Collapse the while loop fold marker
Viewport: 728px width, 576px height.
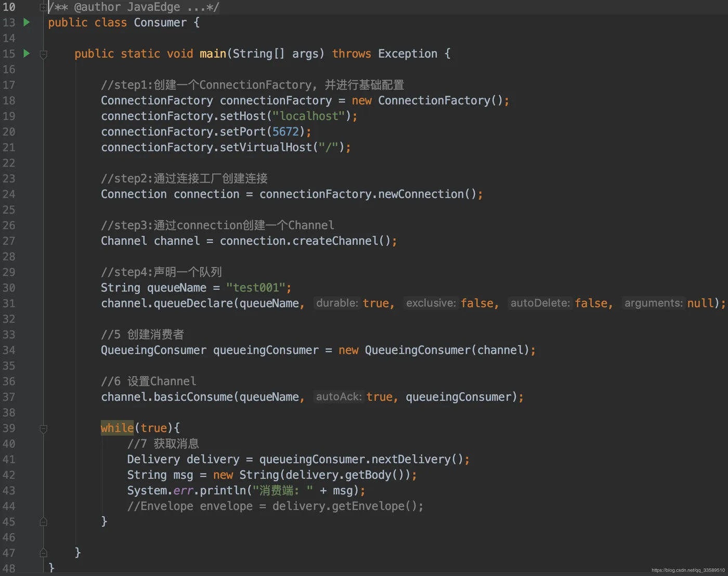click(x=44, y=428)
